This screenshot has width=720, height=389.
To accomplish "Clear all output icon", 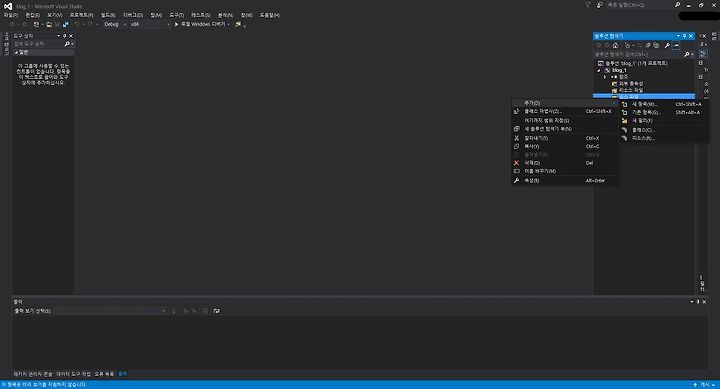I will pos(205,311).
